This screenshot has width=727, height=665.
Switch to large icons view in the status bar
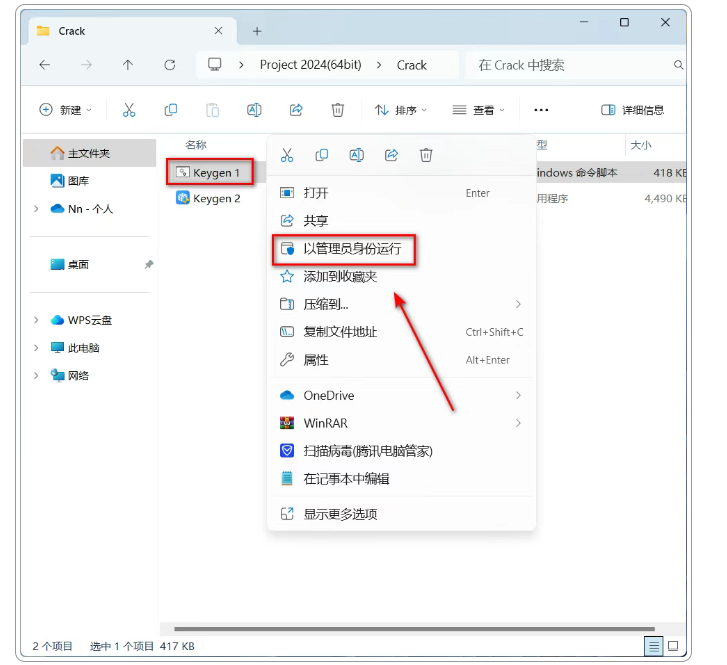click(673, 646)
